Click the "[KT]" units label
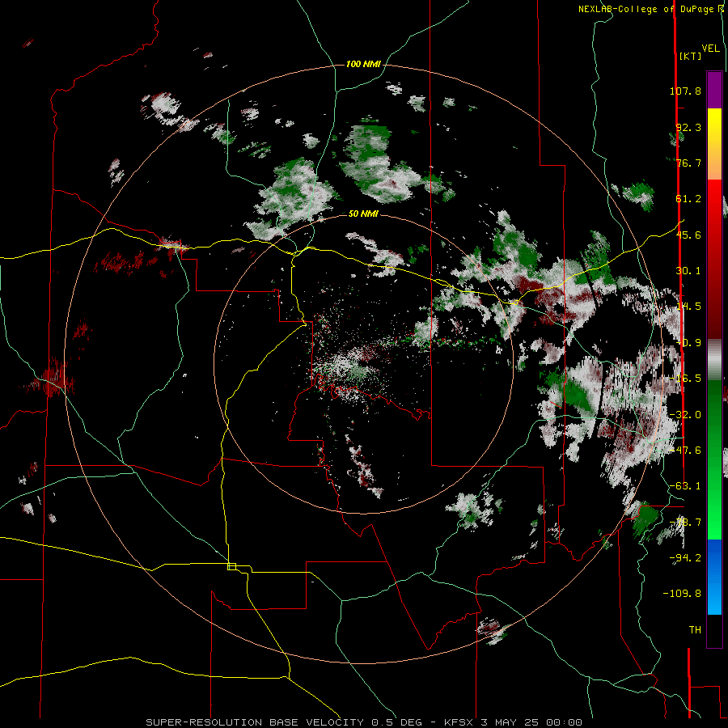 [691, 56]
